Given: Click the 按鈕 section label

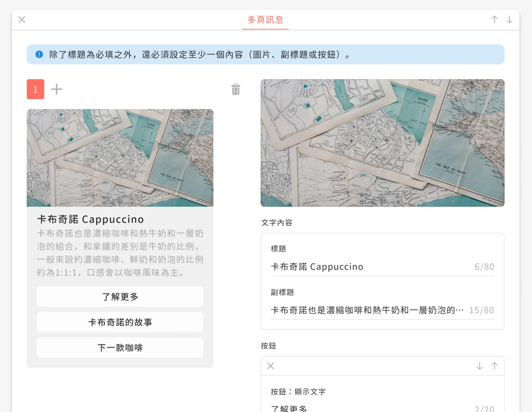Looking at the screenshot, I should [268, 346].
